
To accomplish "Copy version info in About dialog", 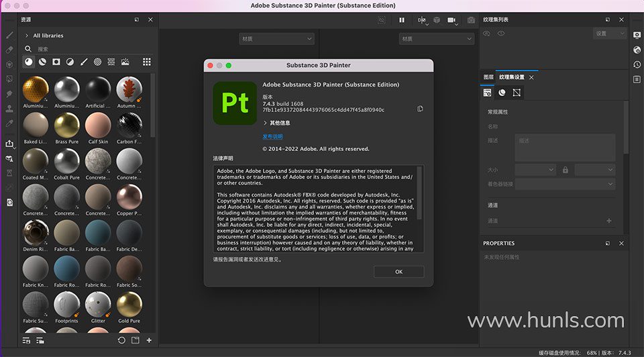I will coord(420,109).
